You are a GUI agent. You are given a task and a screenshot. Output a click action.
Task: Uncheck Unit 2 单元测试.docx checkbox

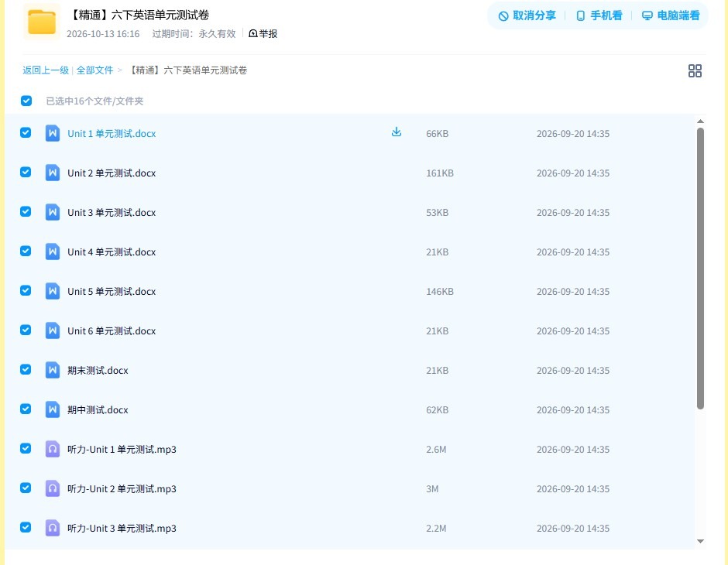[x=26, y=172]
